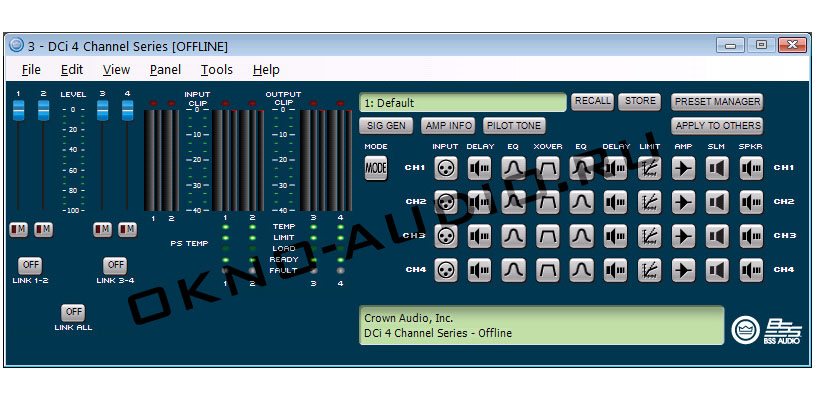Screen dimensions: 815x400
Task: Open the Panel menu
Action: click(x=165, y=70)
